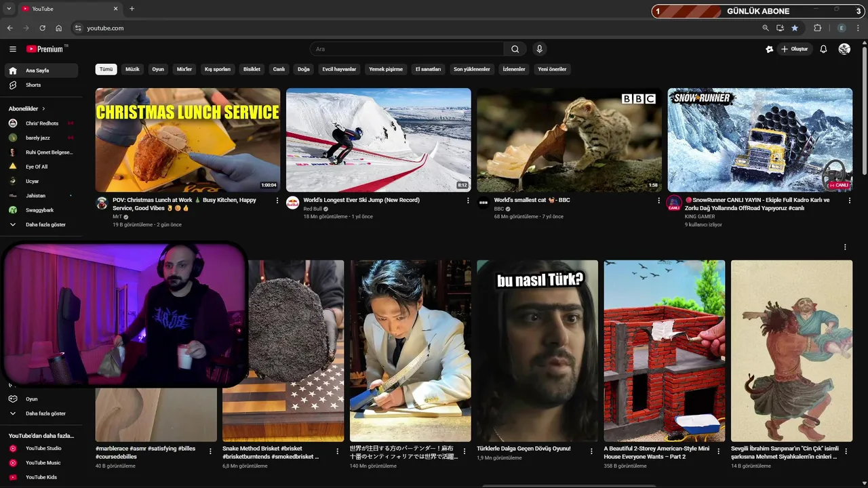Viewport: 868px width, 488px height.
Task: Expand lower Daha fazla göster list
Action: tap(41, 413)
